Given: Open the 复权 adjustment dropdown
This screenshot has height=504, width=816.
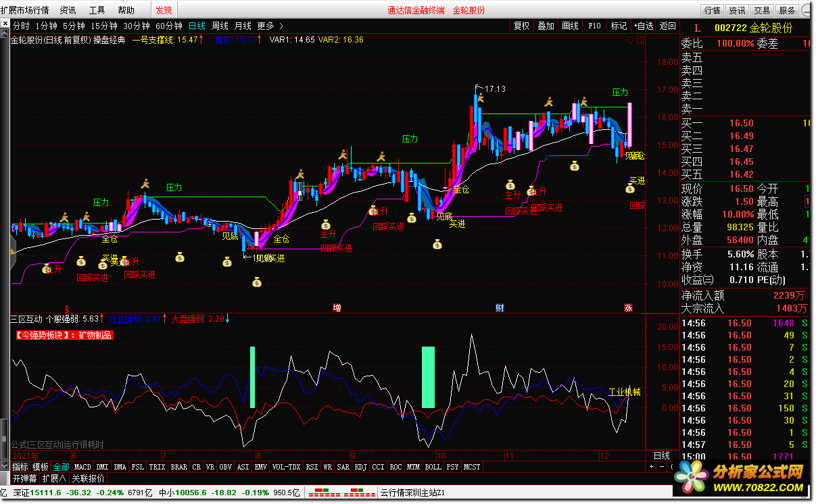Looking at the screenshot, I should tap(522, 26).
